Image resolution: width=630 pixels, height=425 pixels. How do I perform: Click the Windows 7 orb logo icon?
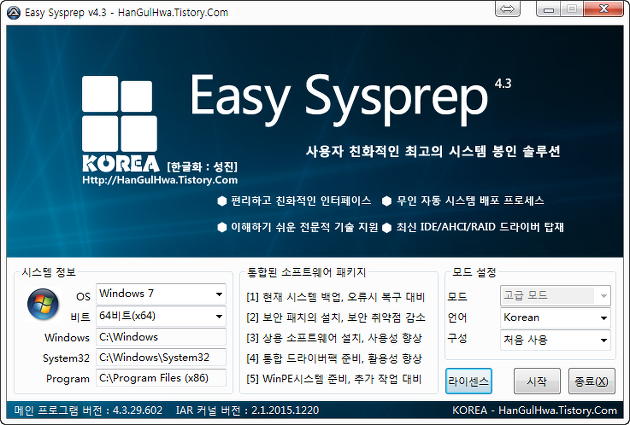pos(43,304)
